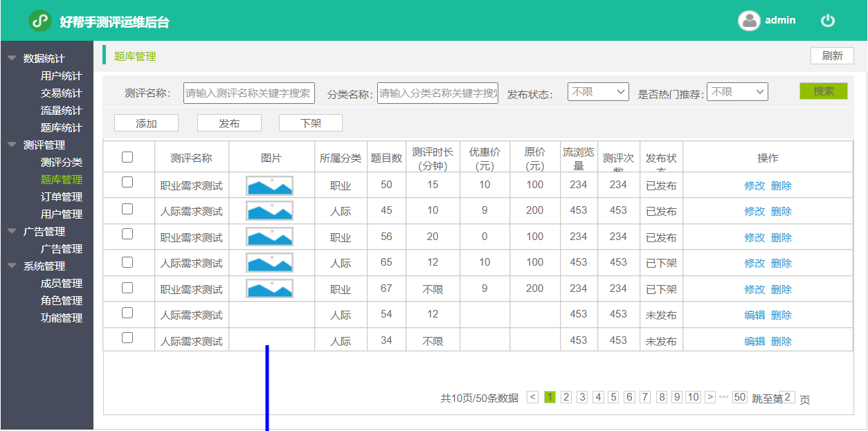Click 修改 in the 56-question row
The height and width of the screenshot is (431, 868).
[754, 237]
